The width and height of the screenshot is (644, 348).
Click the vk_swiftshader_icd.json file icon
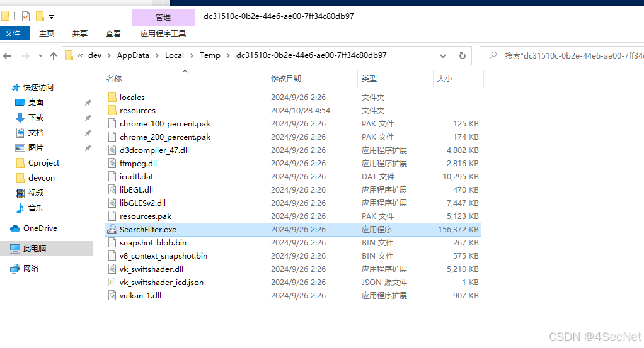pyautogui.click(x=112, y=283)
